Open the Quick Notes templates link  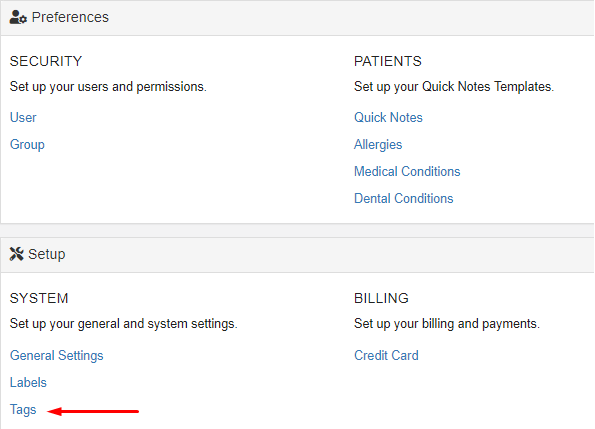(x=388, y=118)
